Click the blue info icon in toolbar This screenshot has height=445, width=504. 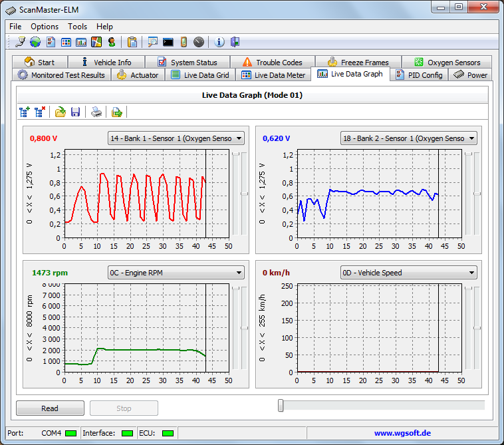(x=219, y=42)
